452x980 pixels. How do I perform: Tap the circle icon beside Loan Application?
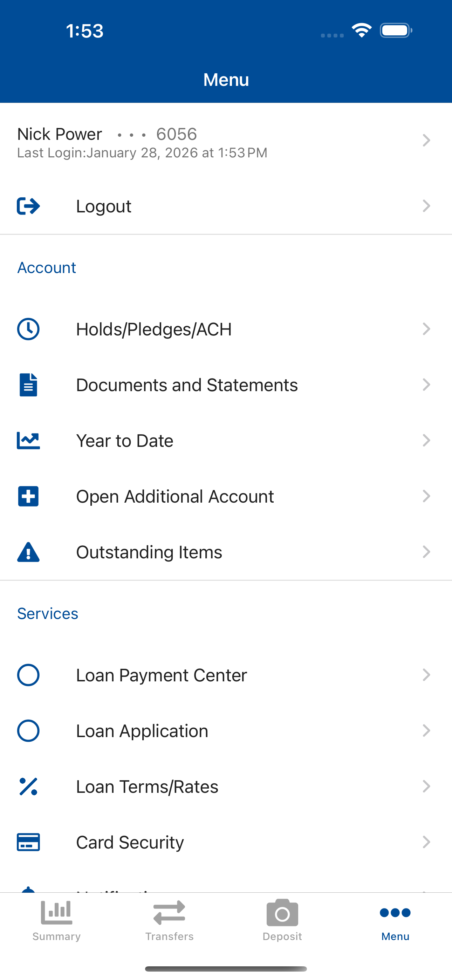[28, 730]
